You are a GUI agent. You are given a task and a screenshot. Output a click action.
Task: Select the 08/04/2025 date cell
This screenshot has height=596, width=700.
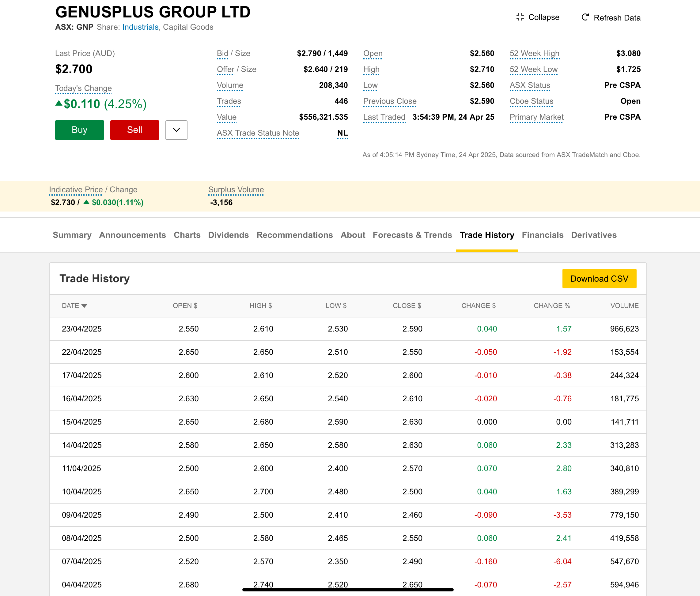pos(82,538)
